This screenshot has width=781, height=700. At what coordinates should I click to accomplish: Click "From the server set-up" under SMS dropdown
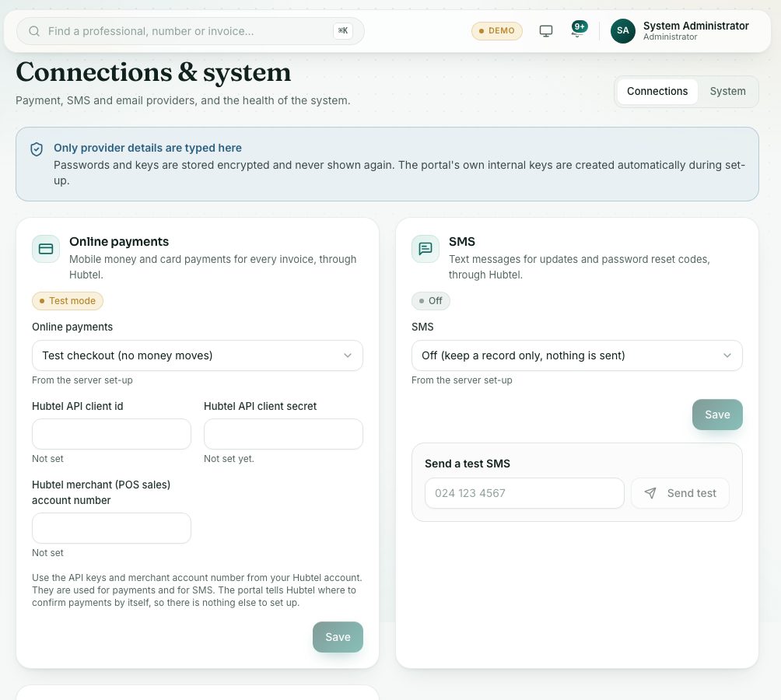click(x=462, y=380)
